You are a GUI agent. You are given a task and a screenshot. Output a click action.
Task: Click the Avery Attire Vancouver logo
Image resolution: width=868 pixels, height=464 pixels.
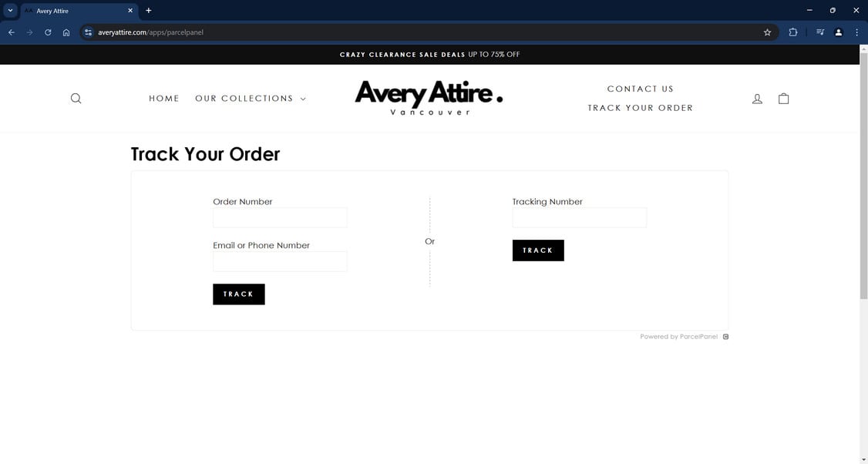tap(429, 98)
